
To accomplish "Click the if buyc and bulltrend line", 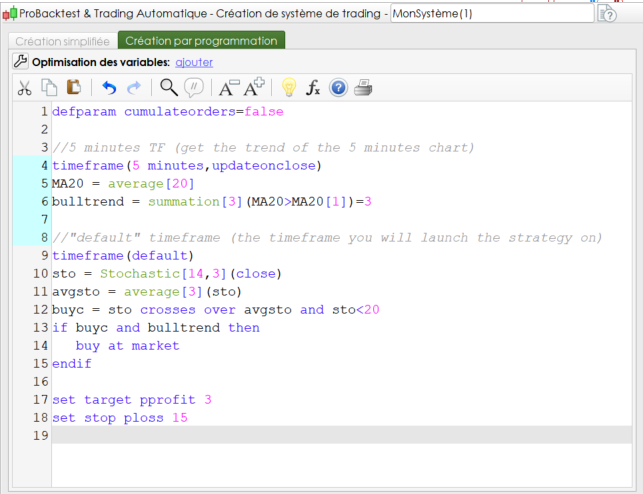I will coord(156,328).
